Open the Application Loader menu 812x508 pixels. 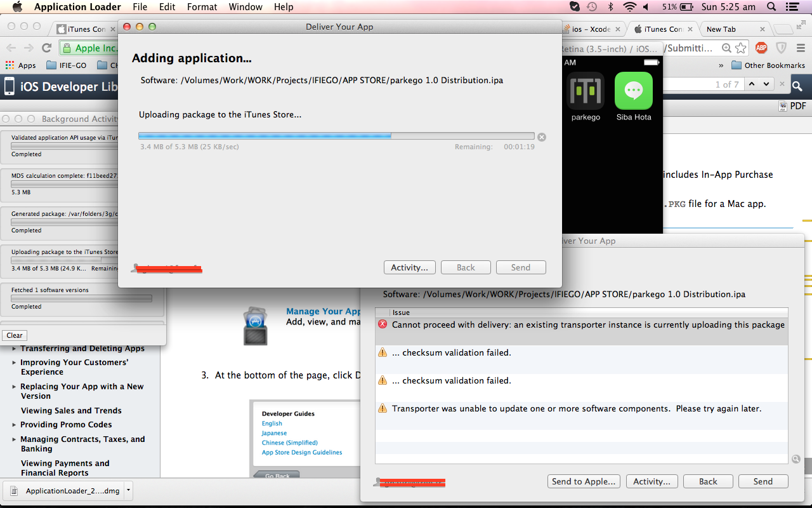coord(77,7)
